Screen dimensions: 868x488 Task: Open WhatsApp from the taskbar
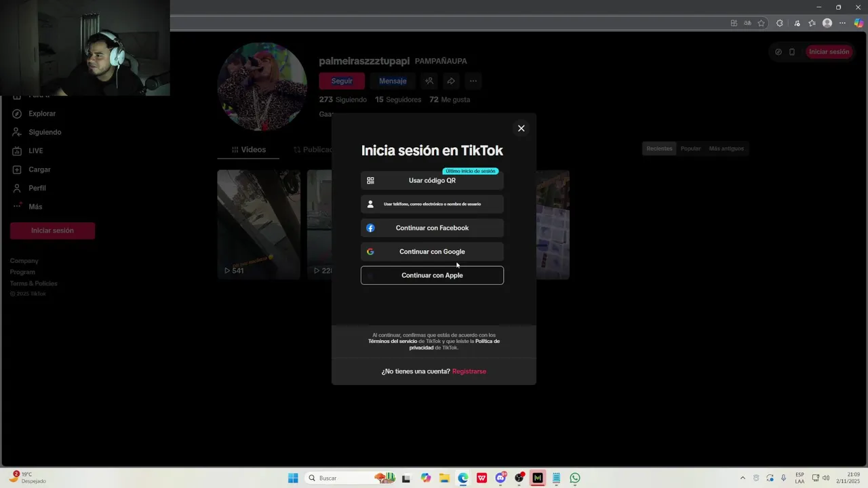click(575, 478)
